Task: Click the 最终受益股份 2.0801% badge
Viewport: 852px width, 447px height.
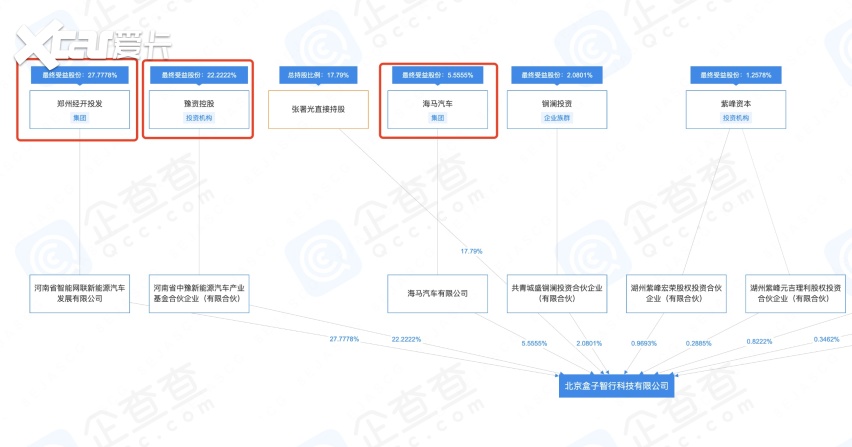Action: click(557, 75)
